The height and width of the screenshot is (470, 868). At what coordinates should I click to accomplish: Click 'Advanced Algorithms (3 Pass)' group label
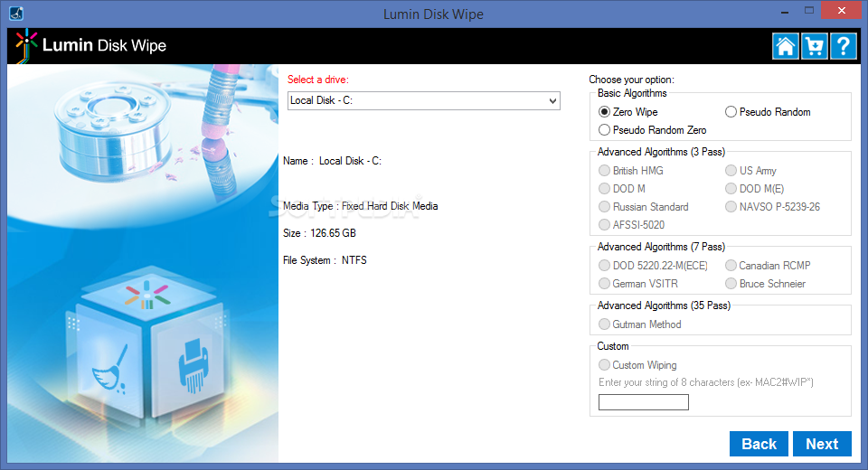(x=661, y=152)
